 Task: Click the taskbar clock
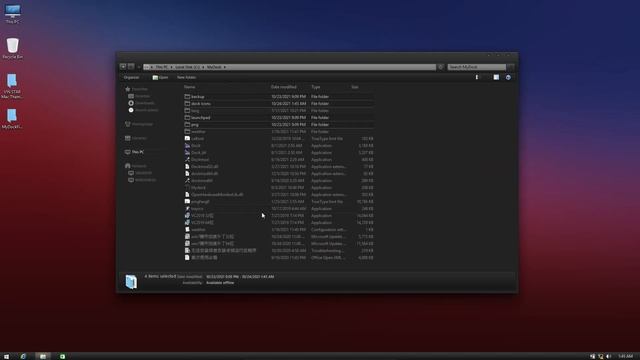click(625, 356)
